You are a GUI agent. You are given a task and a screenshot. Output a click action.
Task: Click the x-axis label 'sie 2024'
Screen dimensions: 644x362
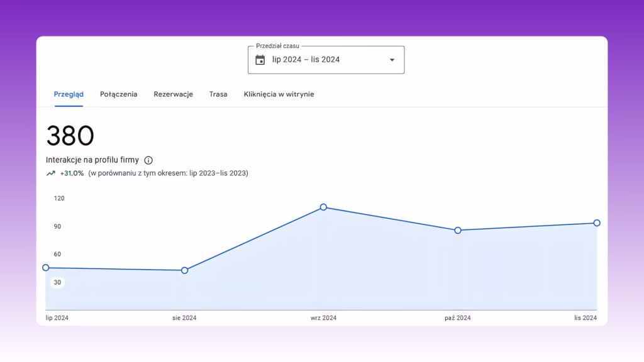tap(184, 318)
